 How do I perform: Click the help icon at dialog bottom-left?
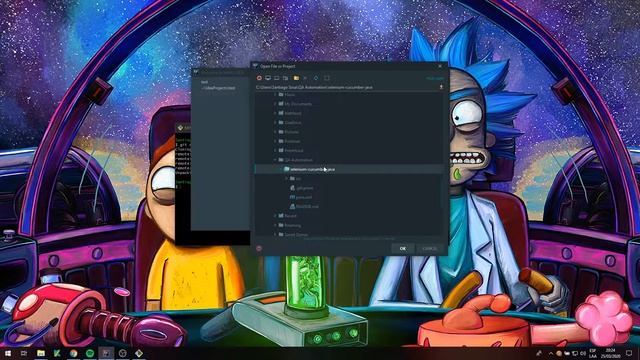click(259, 248)
